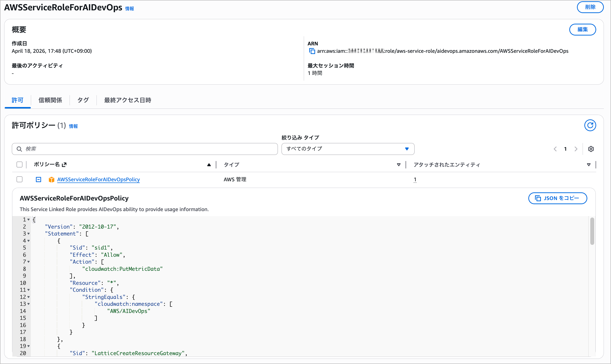Collapse the Statement block at line 3
Screen dimensions: 611x364
pyautogui.click(x=28, y=234)
